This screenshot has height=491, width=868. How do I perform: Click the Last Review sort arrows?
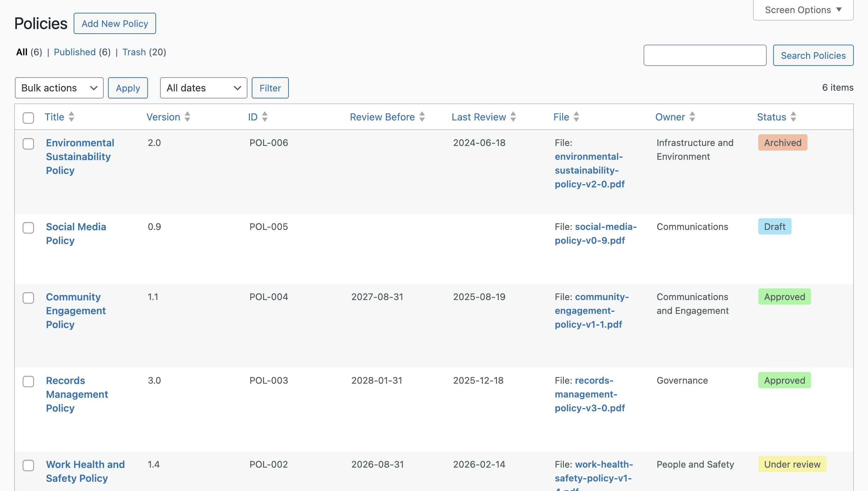513,117
